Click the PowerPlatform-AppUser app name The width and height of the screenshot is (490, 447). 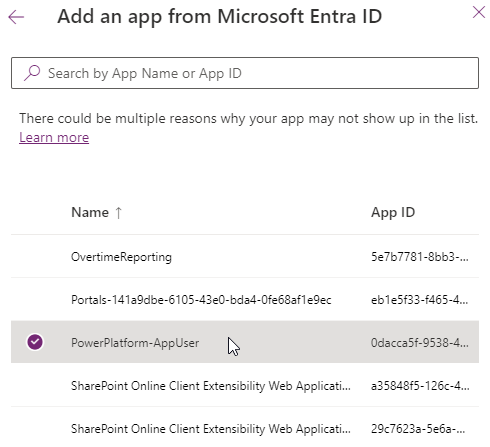coord(135,343)
